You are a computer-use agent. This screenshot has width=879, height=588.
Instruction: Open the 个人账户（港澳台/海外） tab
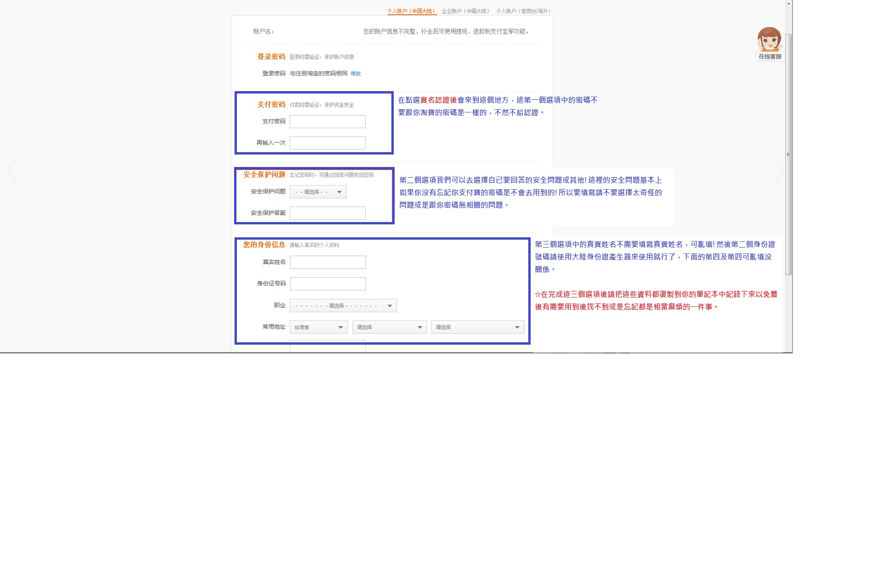(x=524, y=11)
